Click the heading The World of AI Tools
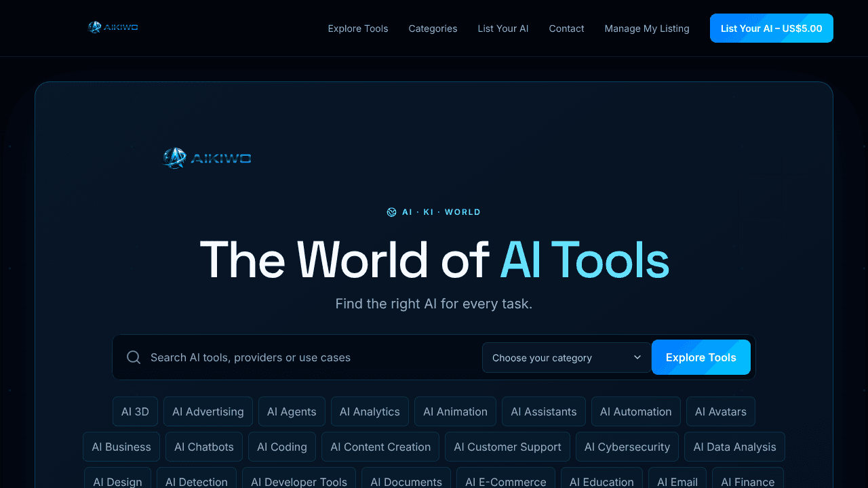This screenshot has width=868, height=488. click(434, 260)
